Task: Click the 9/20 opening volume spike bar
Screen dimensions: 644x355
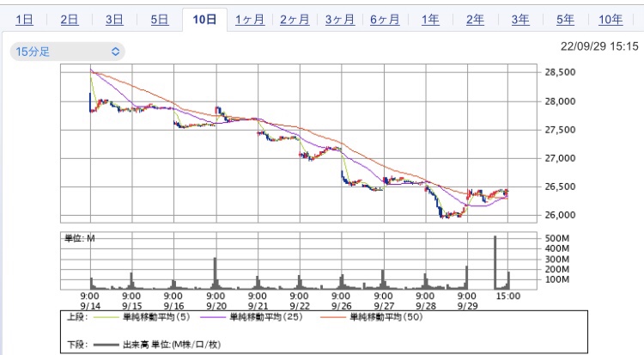Action: 215,273
